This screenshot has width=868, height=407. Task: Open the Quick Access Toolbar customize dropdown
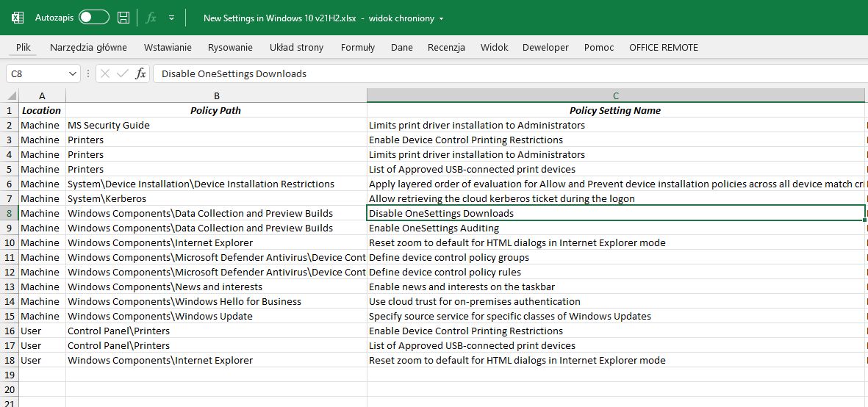[171, 18]
